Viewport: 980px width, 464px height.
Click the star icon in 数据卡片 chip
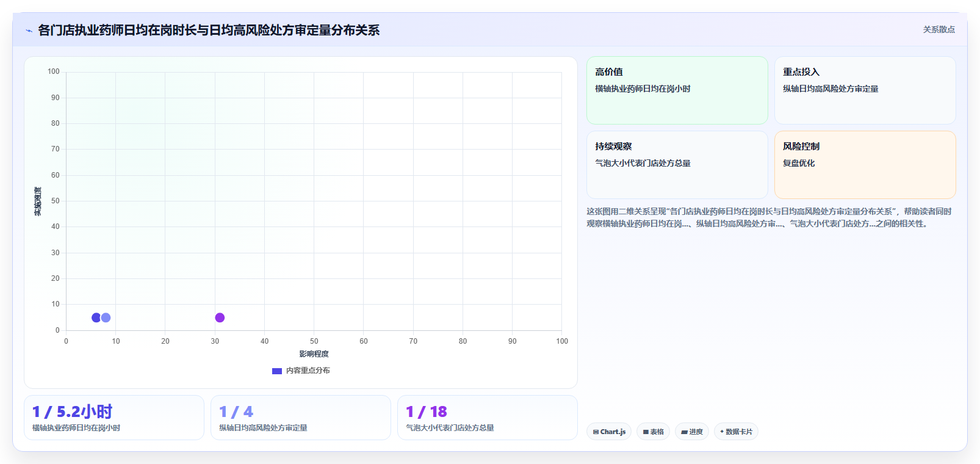click(722, 432)
